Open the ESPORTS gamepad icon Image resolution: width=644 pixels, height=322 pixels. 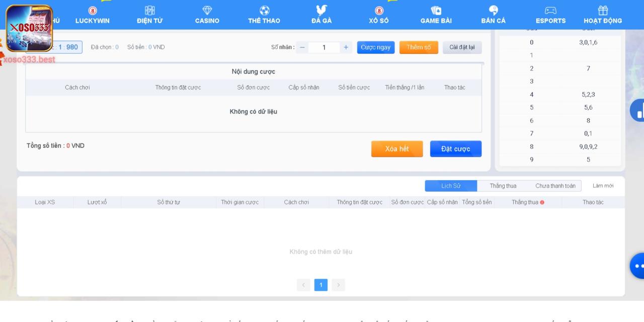pyautogui.click(x=550, y=11)
